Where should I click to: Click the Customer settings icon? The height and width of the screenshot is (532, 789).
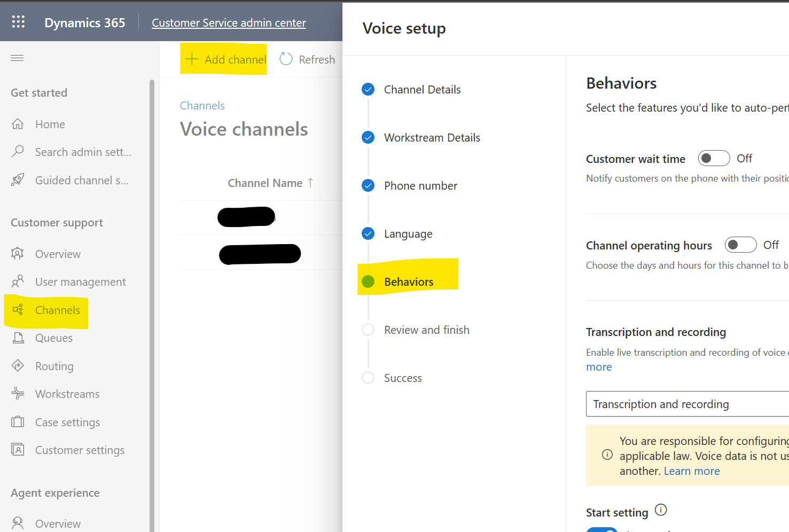pyautogui.click(x=18, y=450)
